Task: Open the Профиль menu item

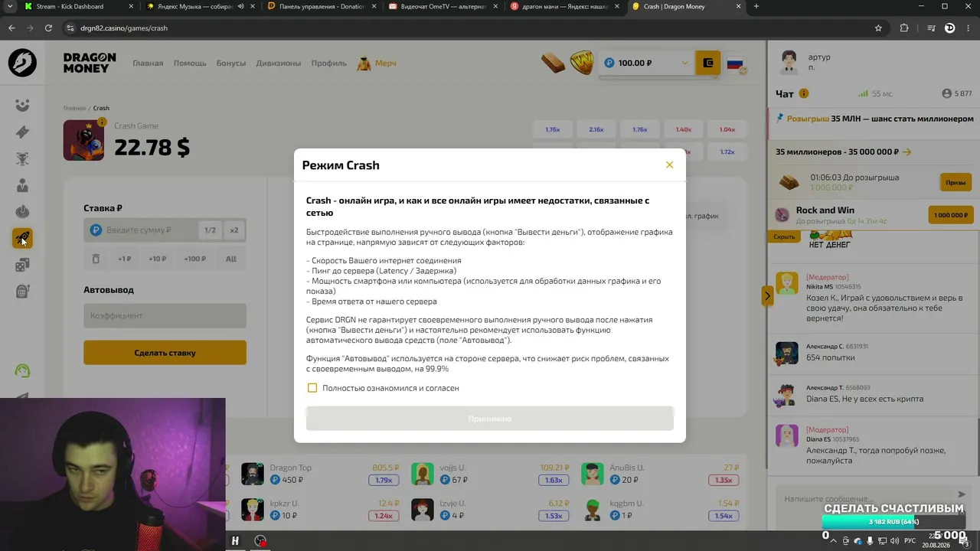Action: click(329, 63)
